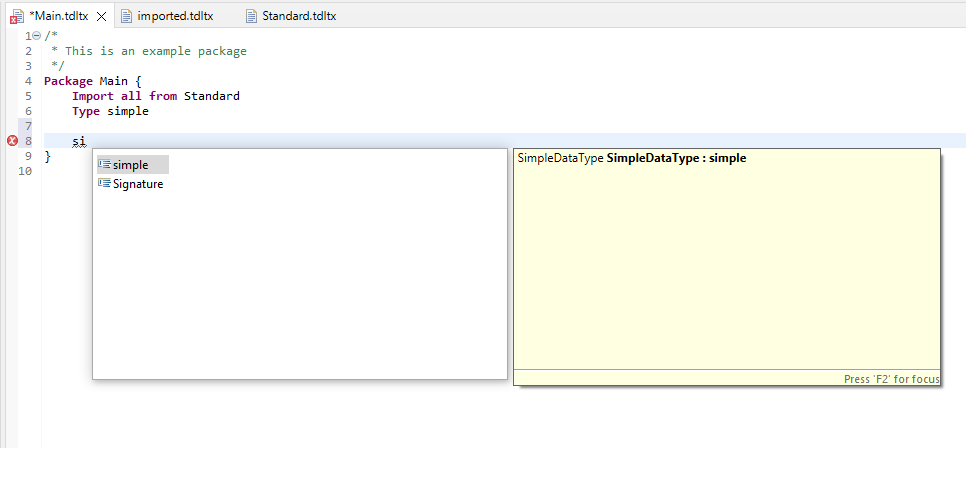Click 'Standard' in the import statement
Image resolution: width=966 pixels, height=492 pixels.
click(x=212, y=96)
